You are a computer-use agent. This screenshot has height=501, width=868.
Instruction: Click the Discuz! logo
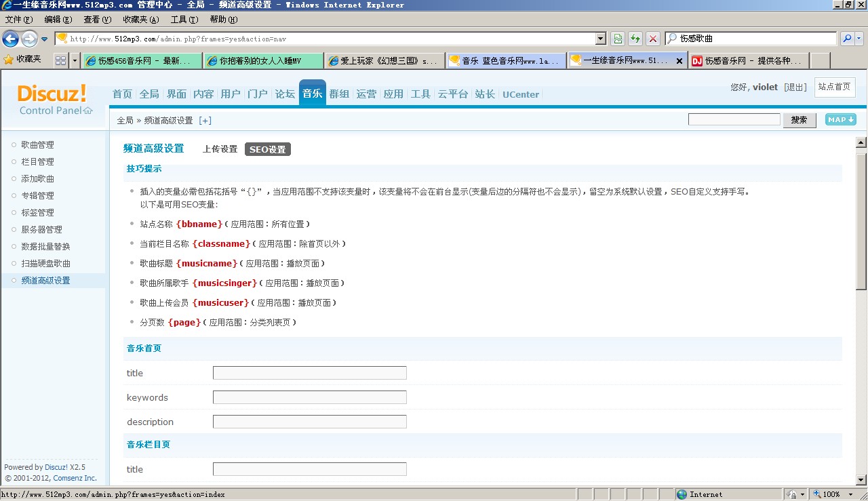coord(51,94)
